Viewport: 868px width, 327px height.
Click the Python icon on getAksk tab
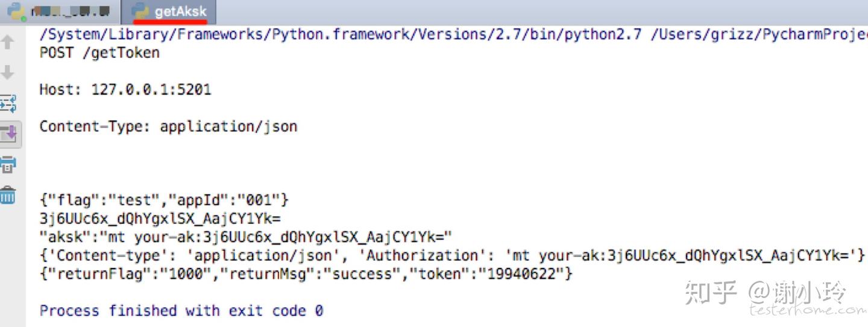click(x=141, y=11)
